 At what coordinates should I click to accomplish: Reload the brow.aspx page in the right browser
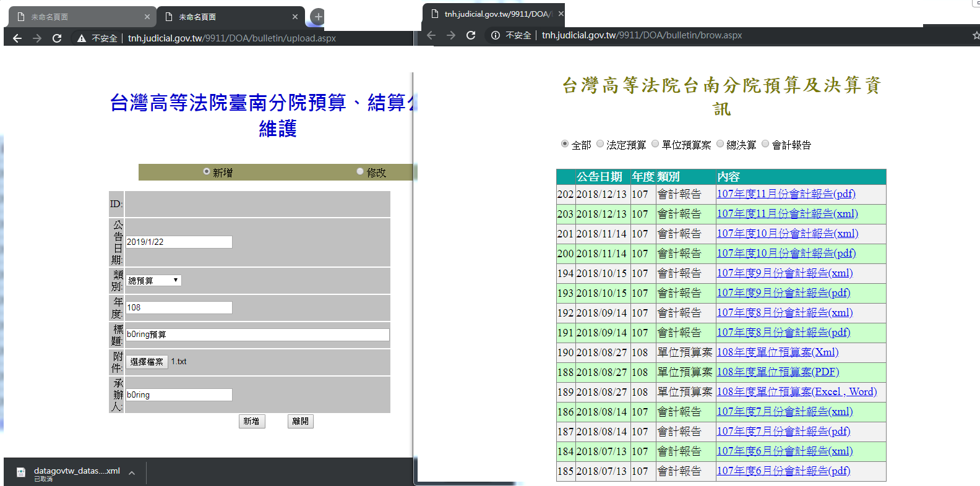click(471, 35)
